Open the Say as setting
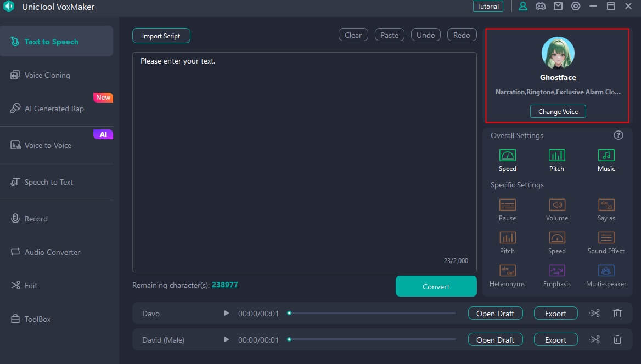The image size is (641, 364). click(606, 209)
